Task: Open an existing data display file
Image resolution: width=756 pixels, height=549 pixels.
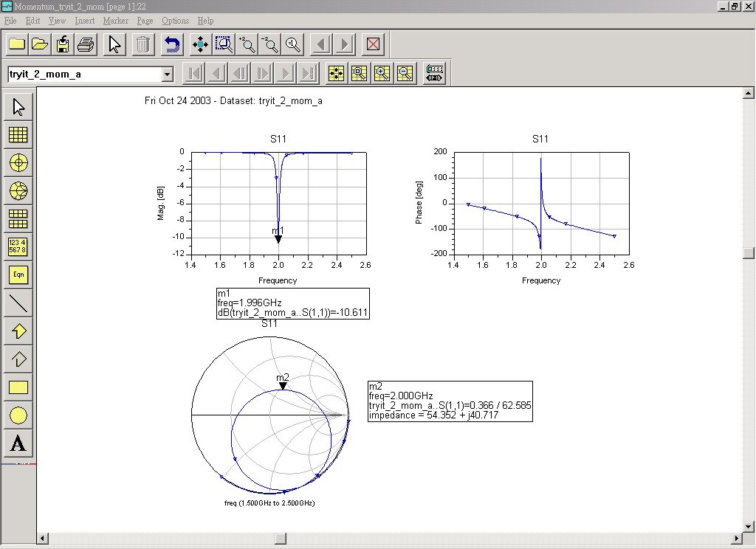Action: [x=40, y=44]
